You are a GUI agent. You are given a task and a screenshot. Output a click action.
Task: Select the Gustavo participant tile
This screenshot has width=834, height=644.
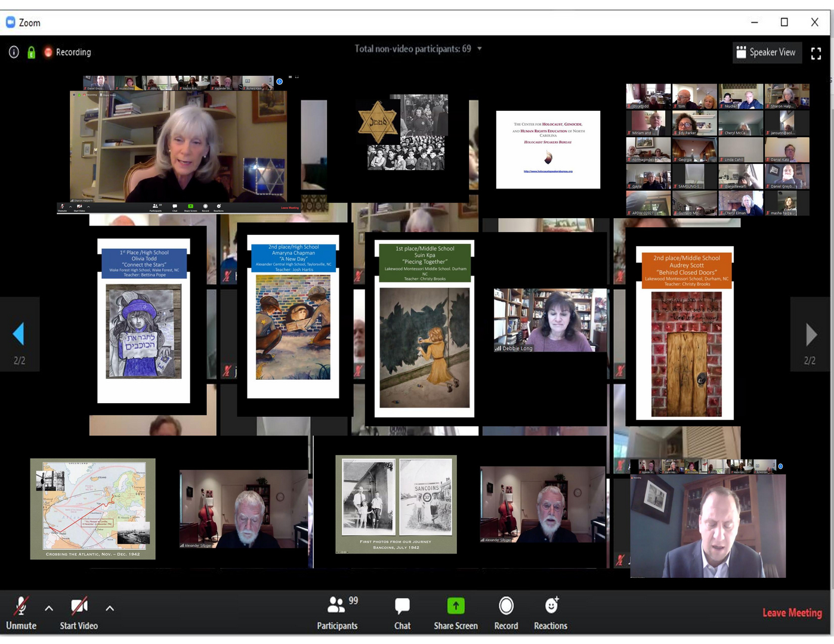(694, 203)
